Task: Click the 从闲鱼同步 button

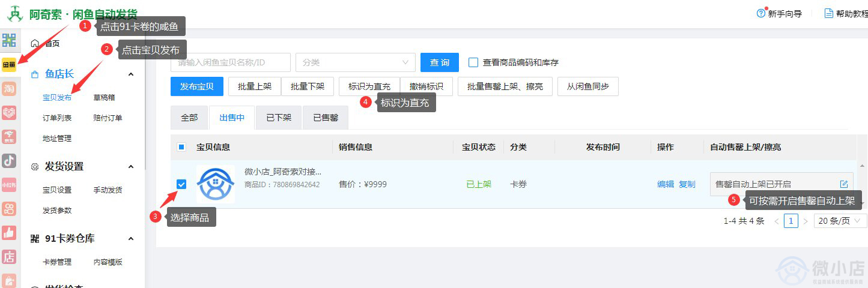Action: click(x=588, y=86)
